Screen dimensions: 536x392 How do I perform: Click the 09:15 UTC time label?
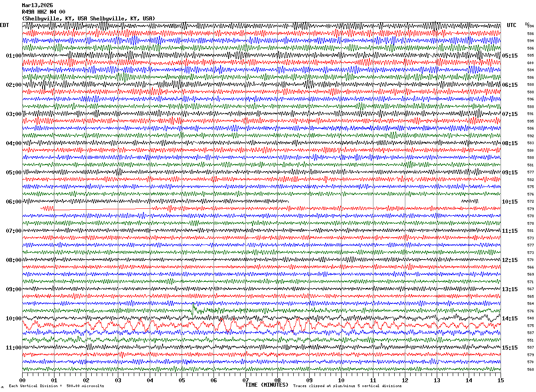[510, 173]
